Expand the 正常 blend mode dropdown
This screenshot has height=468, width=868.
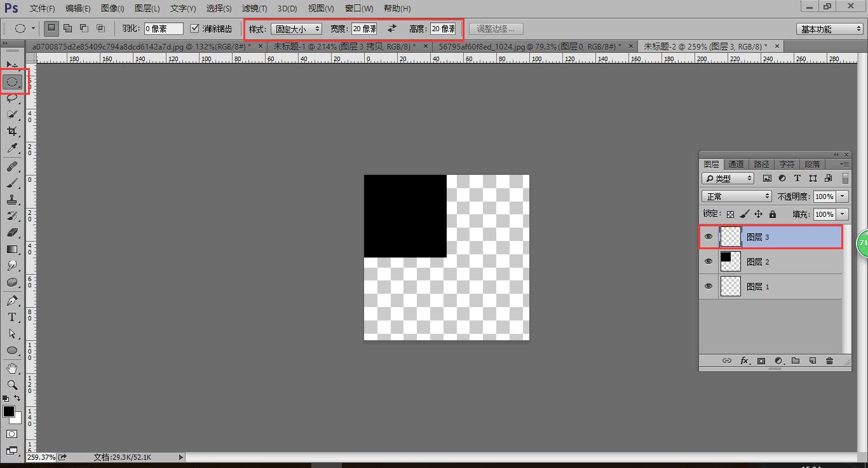pos(736,196)
